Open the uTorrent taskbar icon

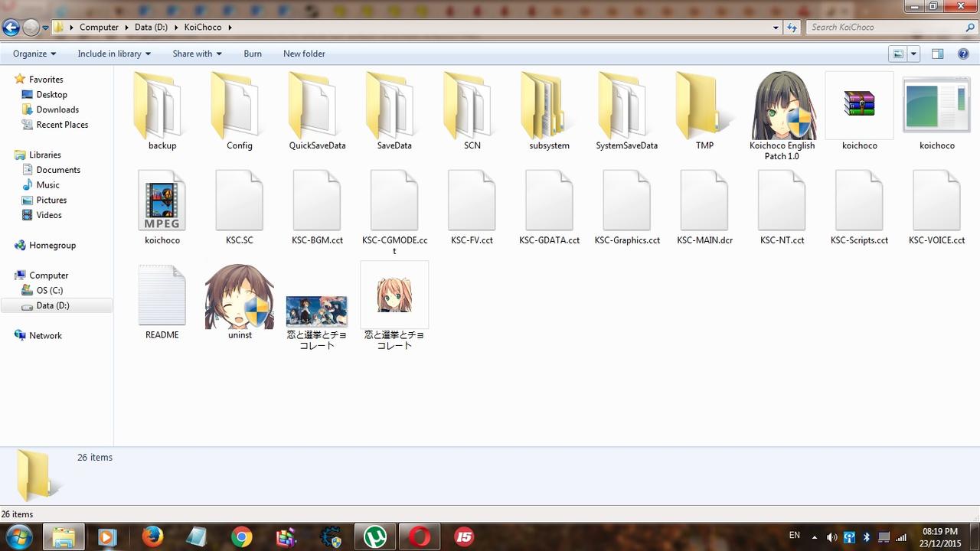pyautogui.click(x=375, y=537)
